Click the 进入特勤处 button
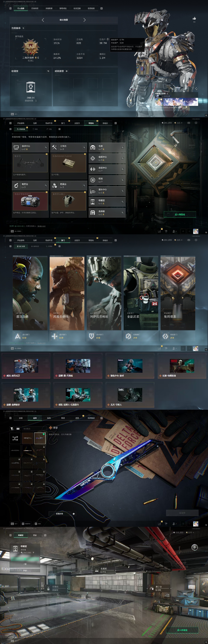Viewport: 208px width, 644px height. click(180, 215)
